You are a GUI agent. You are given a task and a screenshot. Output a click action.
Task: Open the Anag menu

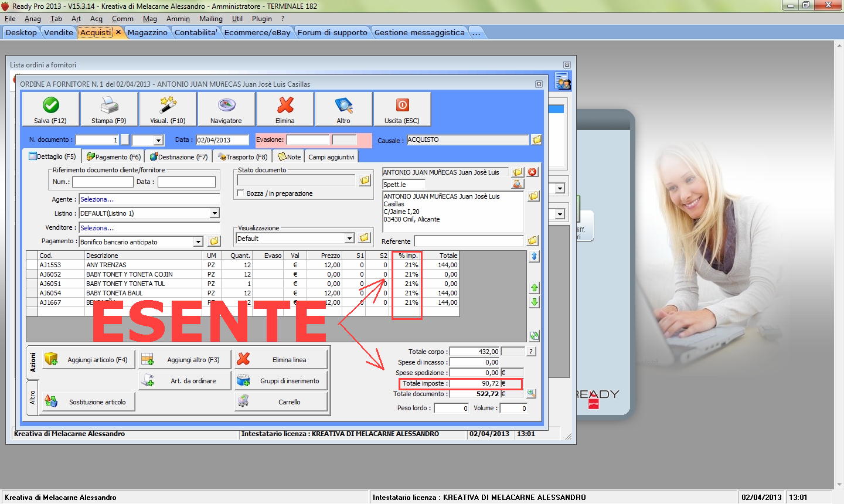tap(33, 19)
